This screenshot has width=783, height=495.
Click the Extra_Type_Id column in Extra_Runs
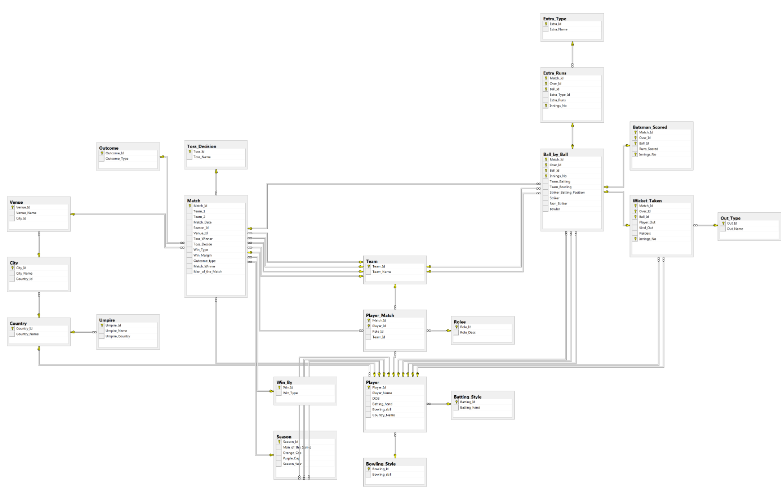click(x=572, y=94)
